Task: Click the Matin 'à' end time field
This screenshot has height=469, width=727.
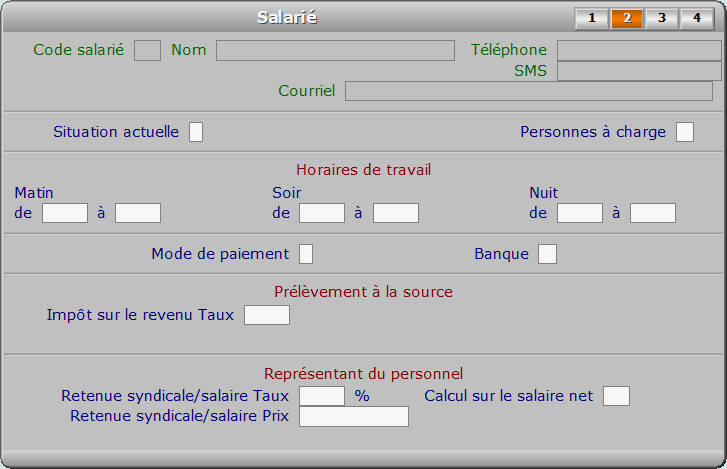Action: tap(138, 213)
